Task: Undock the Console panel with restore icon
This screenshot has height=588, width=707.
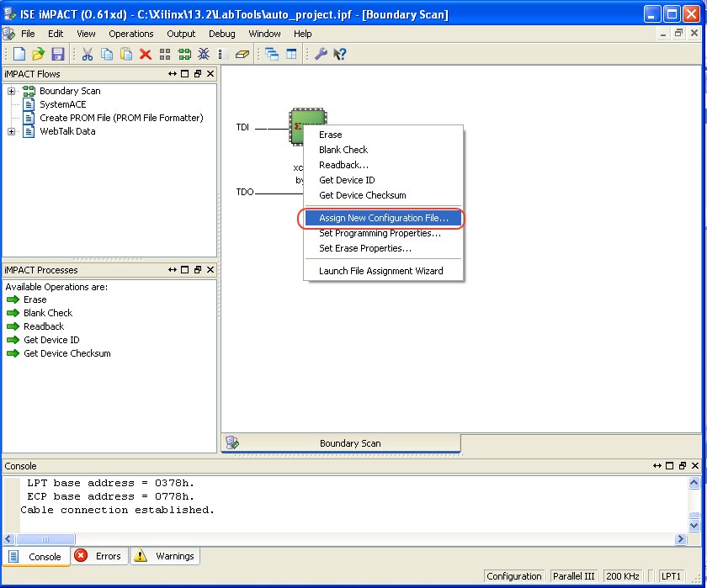Action: point(683,466)
